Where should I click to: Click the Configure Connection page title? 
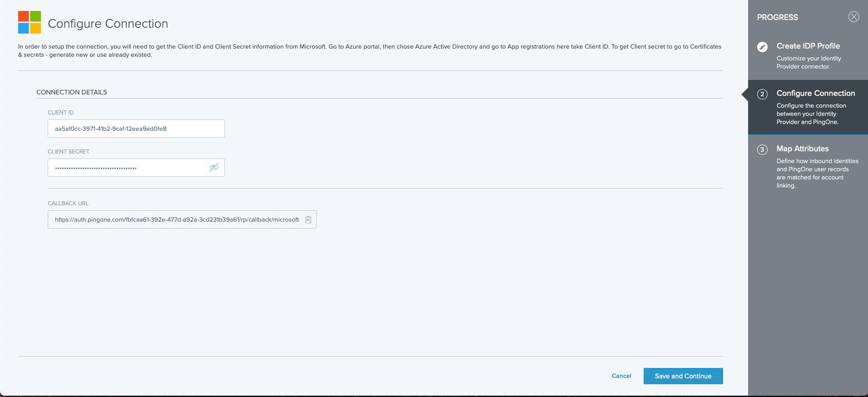108,24
